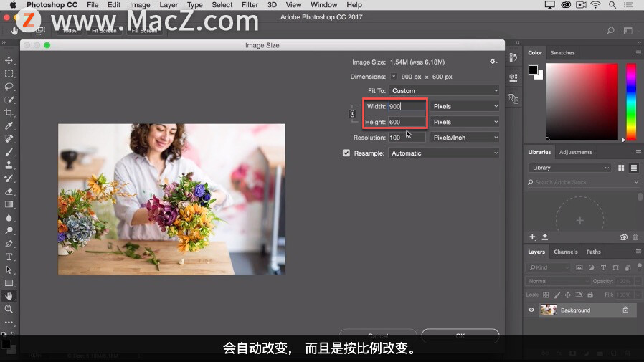This screenshot has height=362, width=644.
Task: Select the History Brush tool
Action: tap(9, 178)
